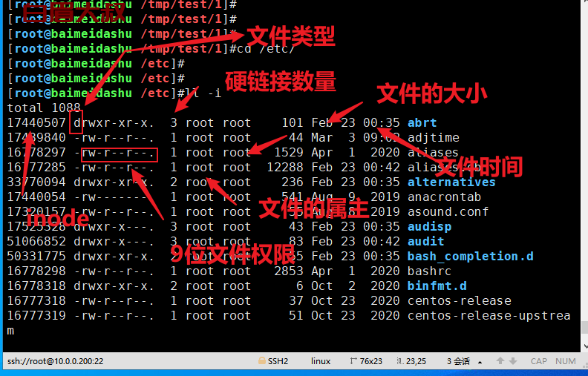588x376 pixels.
Task: Click inode number 33770094
Action: (x=36, y=182)
